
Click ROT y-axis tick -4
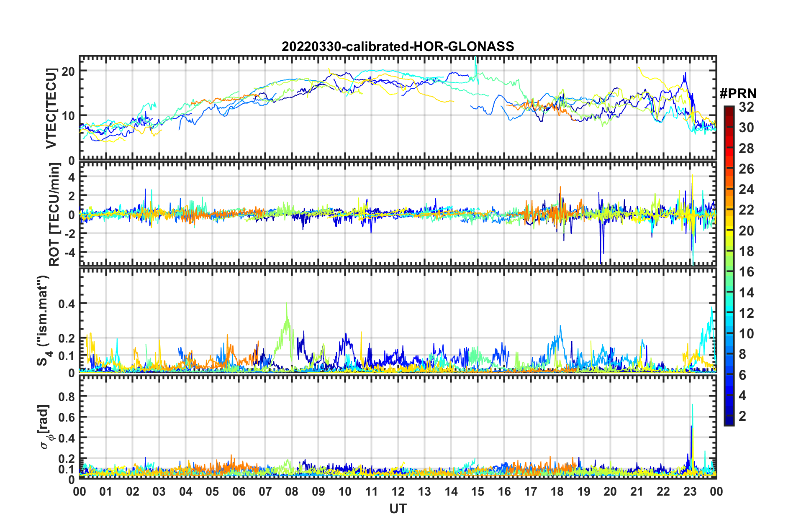point(69,253)
